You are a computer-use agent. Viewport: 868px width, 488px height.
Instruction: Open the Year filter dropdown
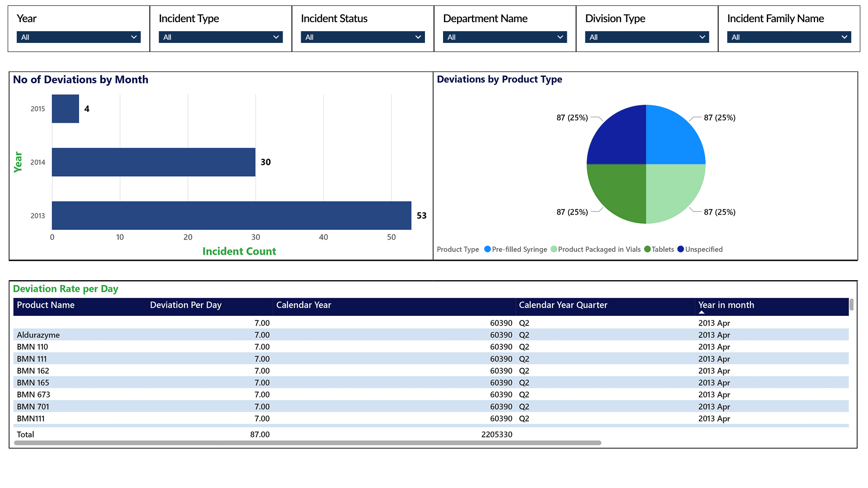[78, 37]
